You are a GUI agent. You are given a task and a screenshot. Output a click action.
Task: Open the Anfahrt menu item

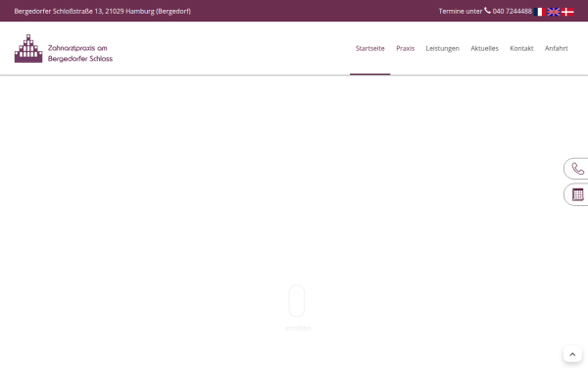(556, 48)
